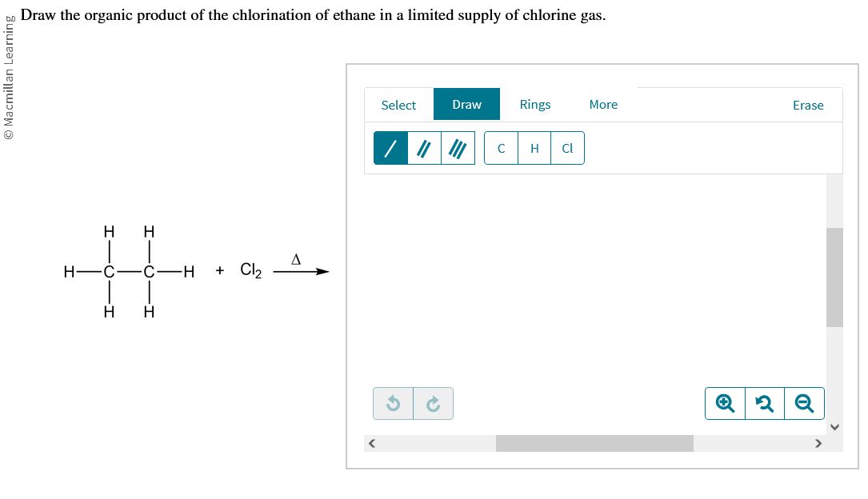Select the triple bond tool
Image resolution: width=868 pixels, height=499 pixels.
click(457, 148)
